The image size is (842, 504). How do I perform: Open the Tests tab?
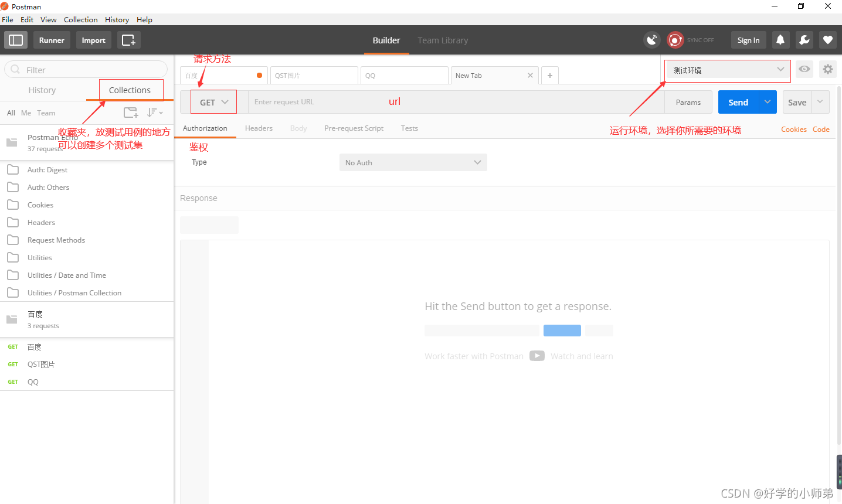(409, 128)
